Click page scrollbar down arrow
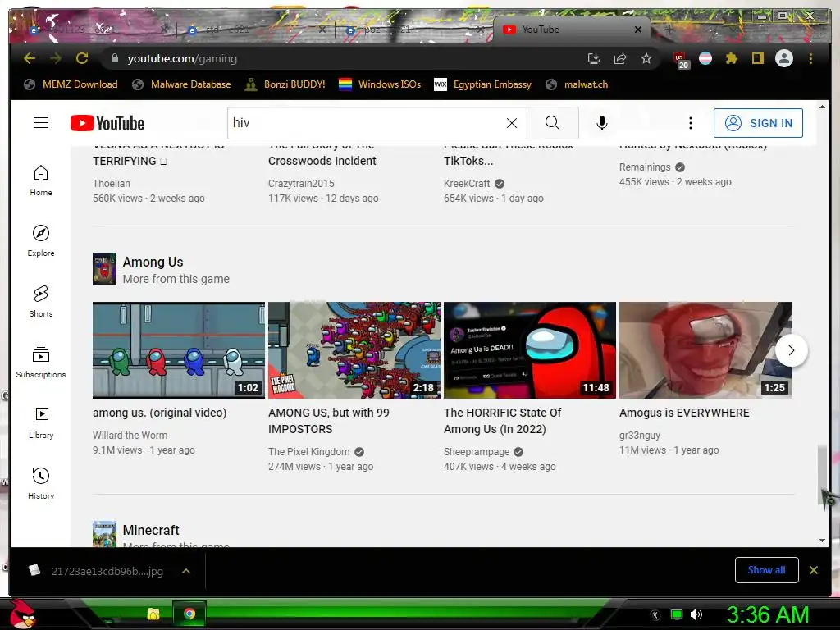The image size is (840, 630). click(823, 541)
